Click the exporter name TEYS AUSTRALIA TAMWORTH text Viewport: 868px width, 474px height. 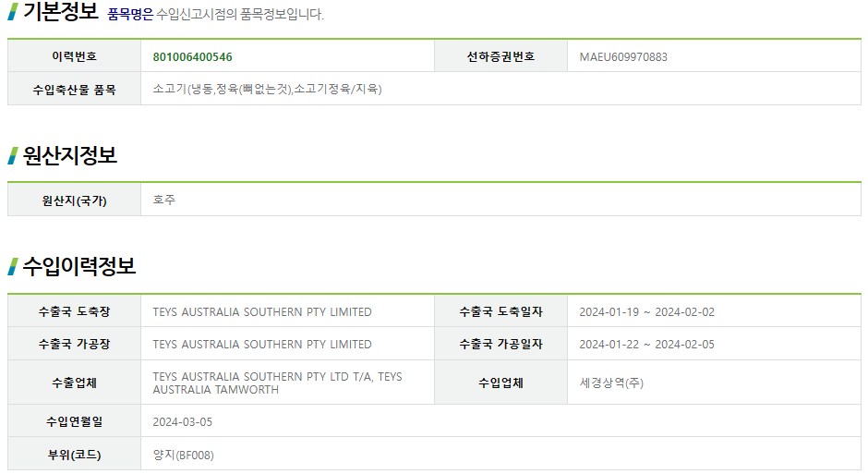tap(277, 383)
